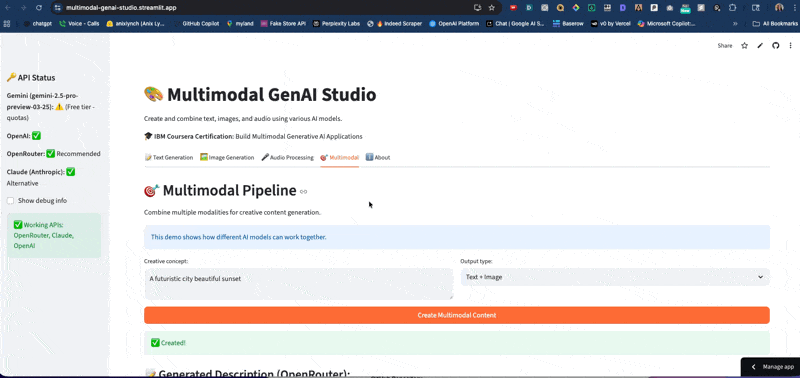This screenshot has width=800, height=378.
Task: Open the apps grid in bookmarks bar
Action: [x=7, y=23]
